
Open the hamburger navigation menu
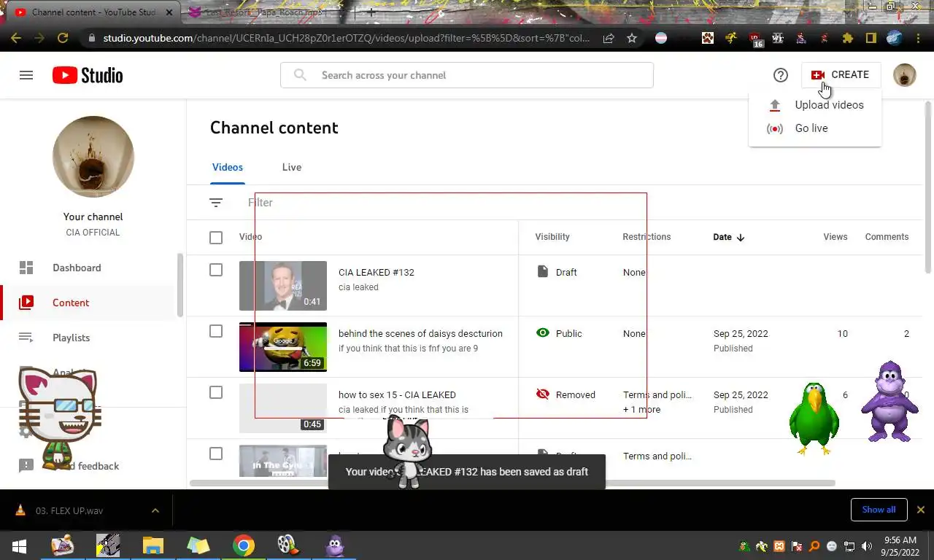(26, 75)
